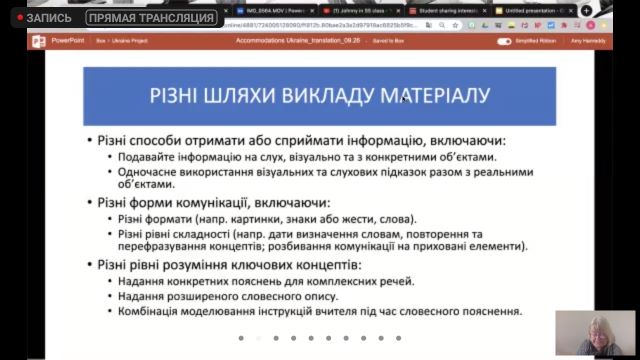Click bullet 'Різні рівні розуміння ключових концептів:'
The width and height of the screenshot is (640, 360).
click(229, 265)
